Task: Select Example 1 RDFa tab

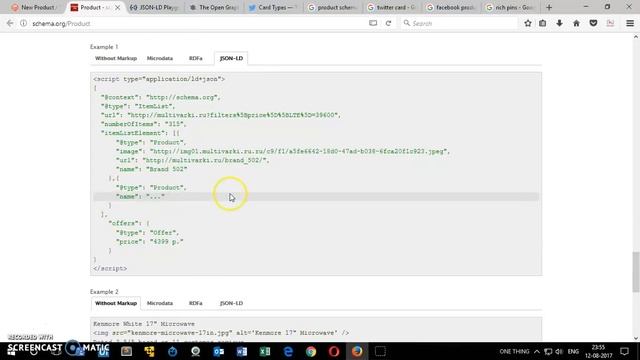Action: [x=196, y=58]
